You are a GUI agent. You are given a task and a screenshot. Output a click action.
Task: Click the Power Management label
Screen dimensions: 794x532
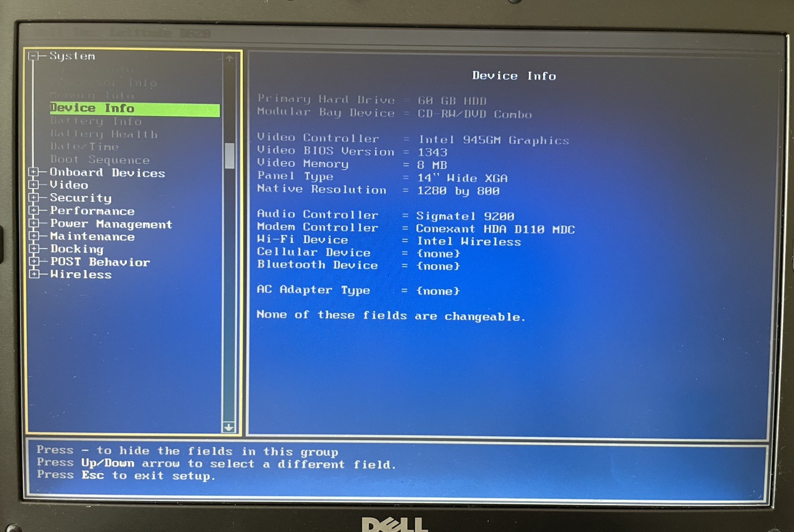[x=111, y=224]
